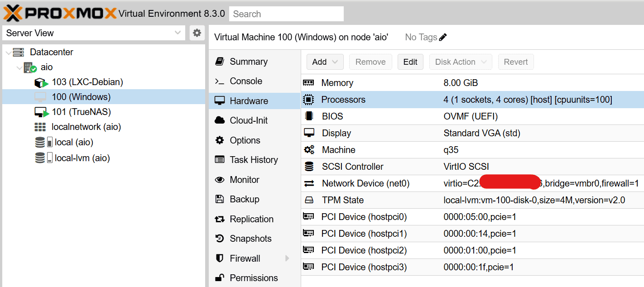The image size is (644, 287).
Task: Click the Revert button
Action: (x=516, y=62)
